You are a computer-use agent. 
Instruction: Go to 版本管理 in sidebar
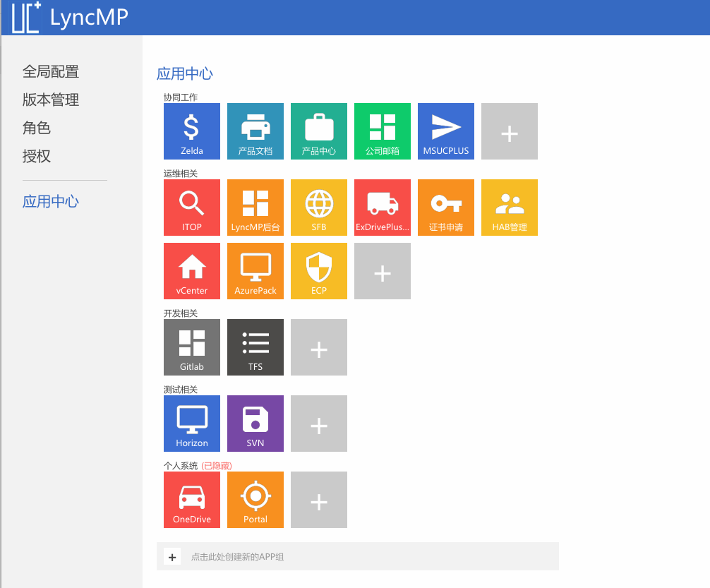[51, 100]
